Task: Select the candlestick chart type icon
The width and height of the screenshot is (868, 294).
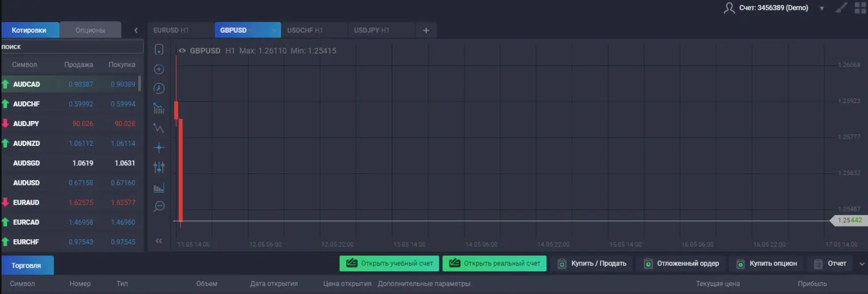Action: [159, 108]
